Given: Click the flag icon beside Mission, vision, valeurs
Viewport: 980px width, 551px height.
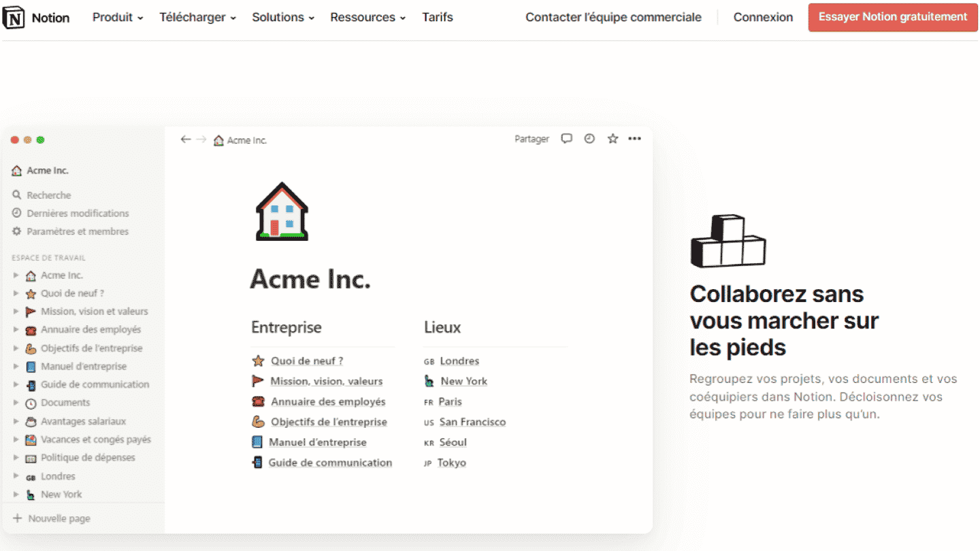Looking at the screenshot, I should click(258, 381).
